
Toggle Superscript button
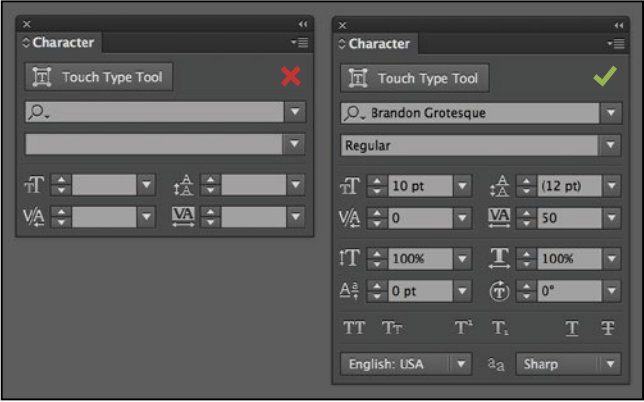point(464,328)
